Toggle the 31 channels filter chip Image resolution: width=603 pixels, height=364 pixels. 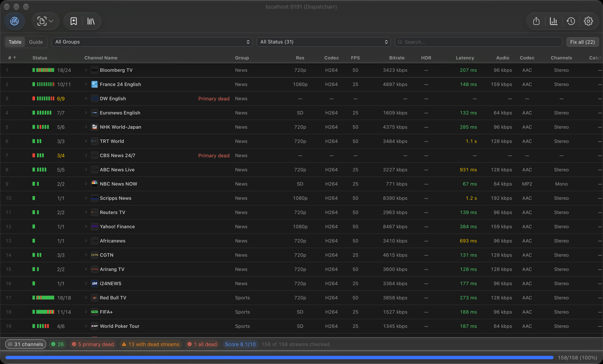coord(26,344)
